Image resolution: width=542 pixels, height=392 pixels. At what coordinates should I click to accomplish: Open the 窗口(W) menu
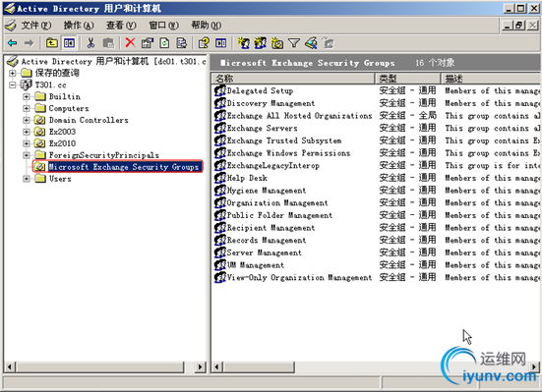(x=163, y=26)
